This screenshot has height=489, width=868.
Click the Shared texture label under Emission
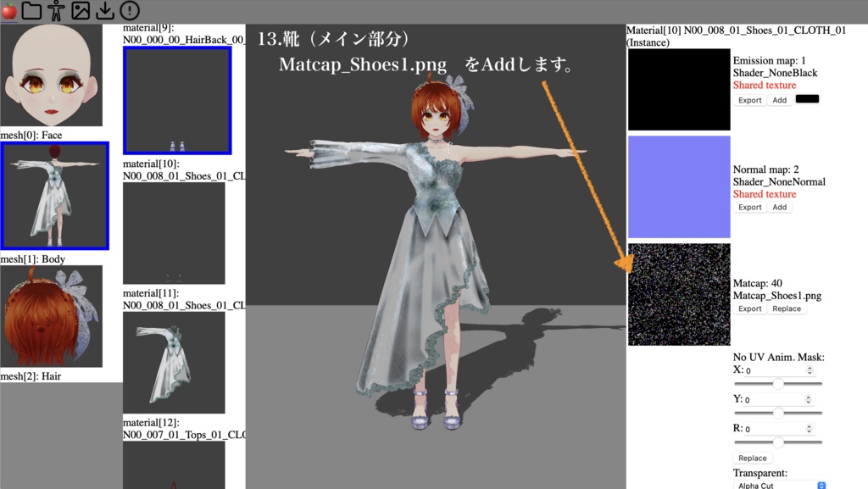click(x=765, y=86)
